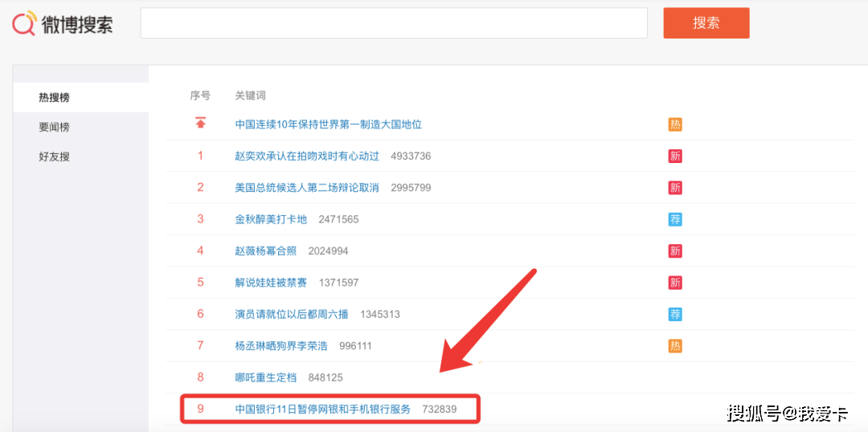Click the 新 badge beside 赵奕欢 topic
The height and width of the screenshot is (432, 868).
coord(675,156)
